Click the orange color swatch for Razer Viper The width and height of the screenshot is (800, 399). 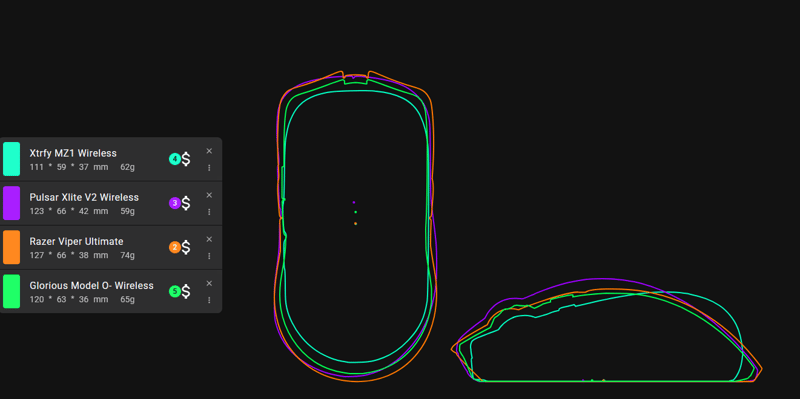tap(11, 247)
